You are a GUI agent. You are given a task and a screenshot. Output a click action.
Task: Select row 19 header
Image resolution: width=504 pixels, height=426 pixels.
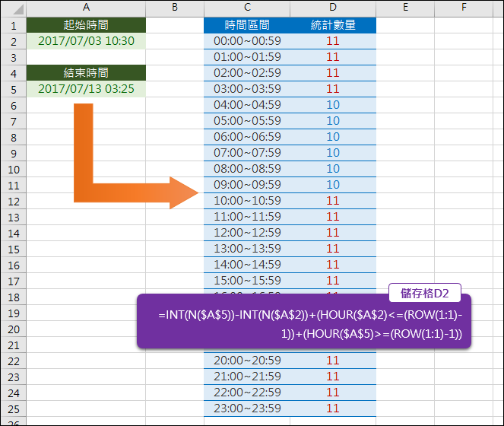tap(14, 313)
